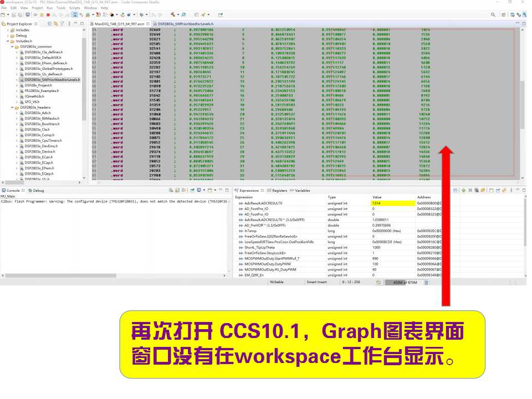Switch to the Registers tab
532x399 pixels.
(277, 191)
